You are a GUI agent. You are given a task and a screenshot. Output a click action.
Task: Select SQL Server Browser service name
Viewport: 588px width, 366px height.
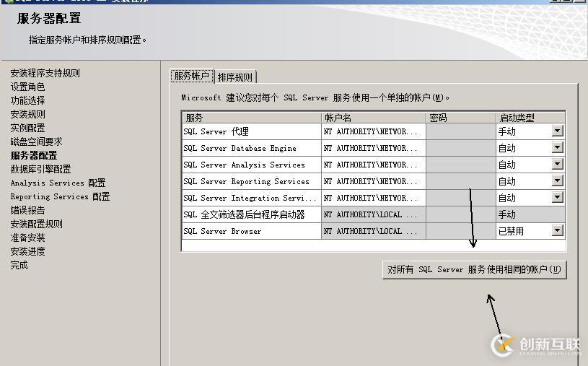click(x=251, y=231)
